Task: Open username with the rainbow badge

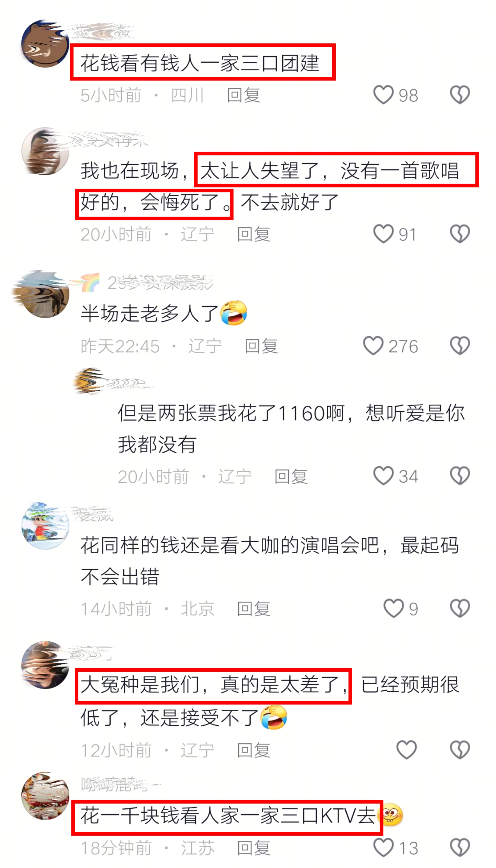Action: [146, 283]
